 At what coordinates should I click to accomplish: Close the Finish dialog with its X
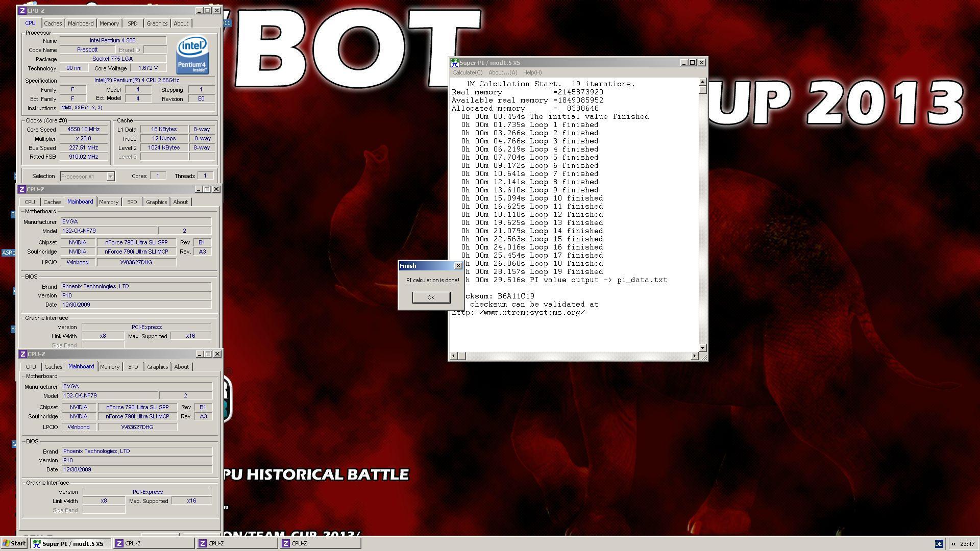click(458, 266)
